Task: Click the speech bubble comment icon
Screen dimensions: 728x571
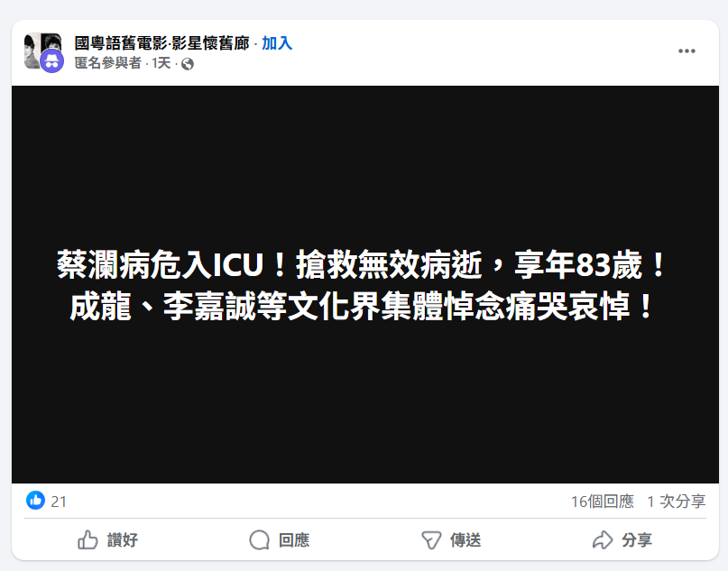Action: [x=259, y=540]
